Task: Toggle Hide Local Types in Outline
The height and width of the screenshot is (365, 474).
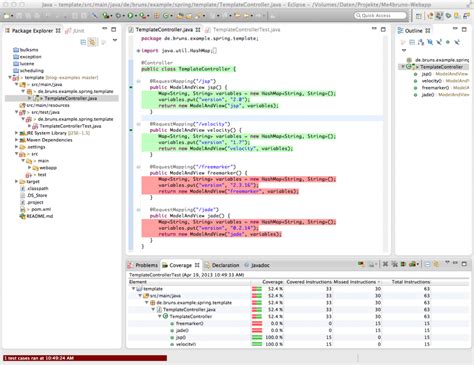Action: pos(457,42)
